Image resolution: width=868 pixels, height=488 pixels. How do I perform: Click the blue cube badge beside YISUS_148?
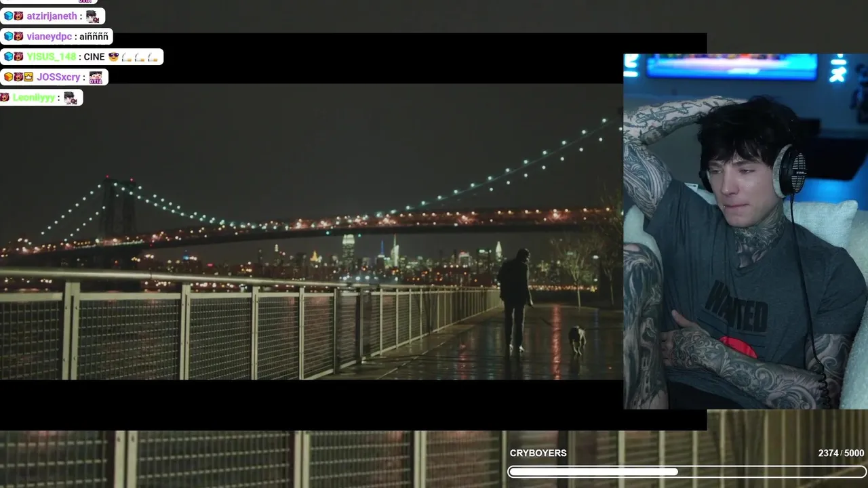[x=8, y=57]
